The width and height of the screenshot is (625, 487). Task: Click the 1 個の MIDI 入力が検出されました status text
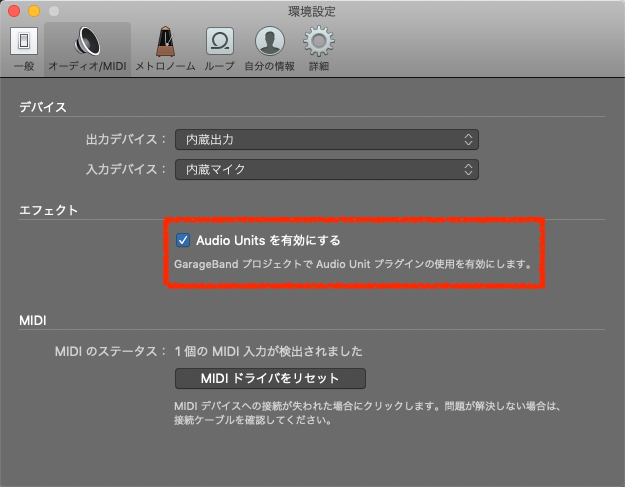pyautogui.click(x=269, y=351)
